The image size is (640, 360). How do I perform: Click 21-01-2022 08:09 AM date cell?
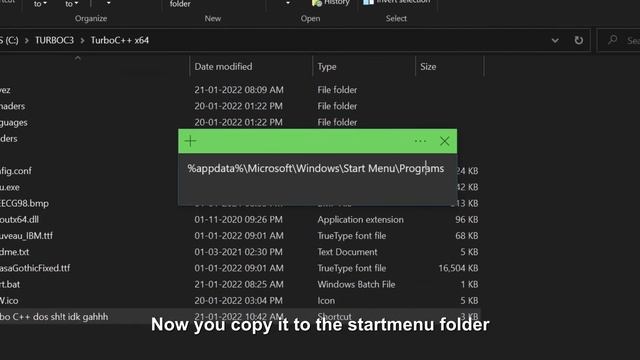point(239,90)
